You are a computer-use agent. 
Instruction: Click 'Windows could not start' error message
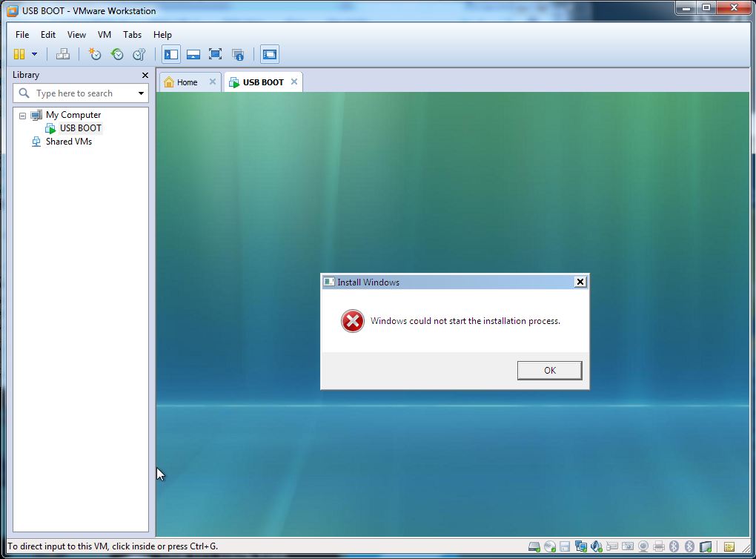tap(465, 321)
